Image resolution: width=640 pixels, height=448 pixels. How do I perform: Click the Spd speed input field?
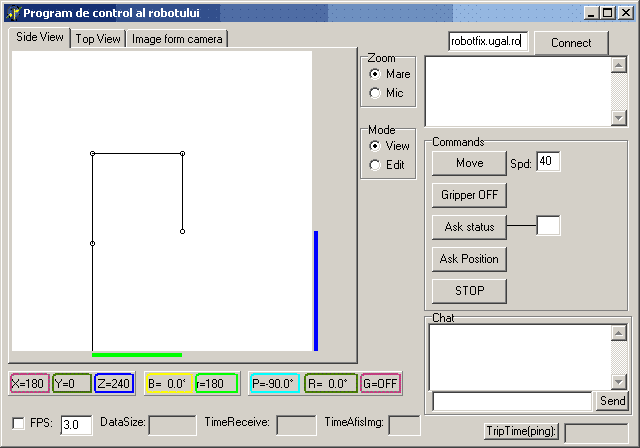coord(549,162)
